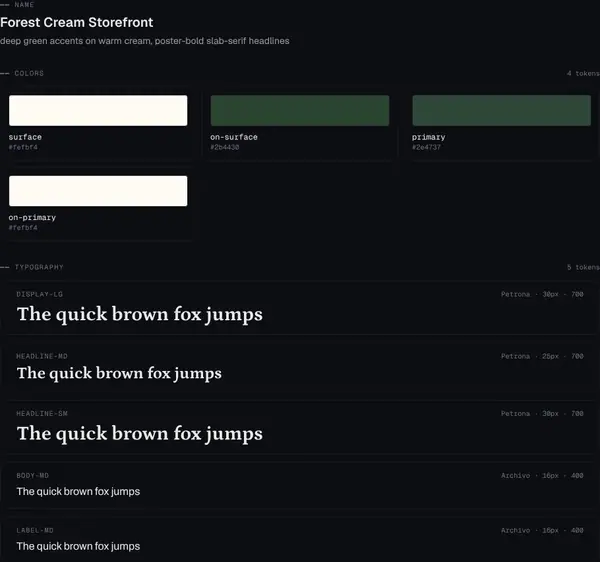The image size is (600, 562).
Task: Click the 'on-primary' token label
Action: pos(32,217)
